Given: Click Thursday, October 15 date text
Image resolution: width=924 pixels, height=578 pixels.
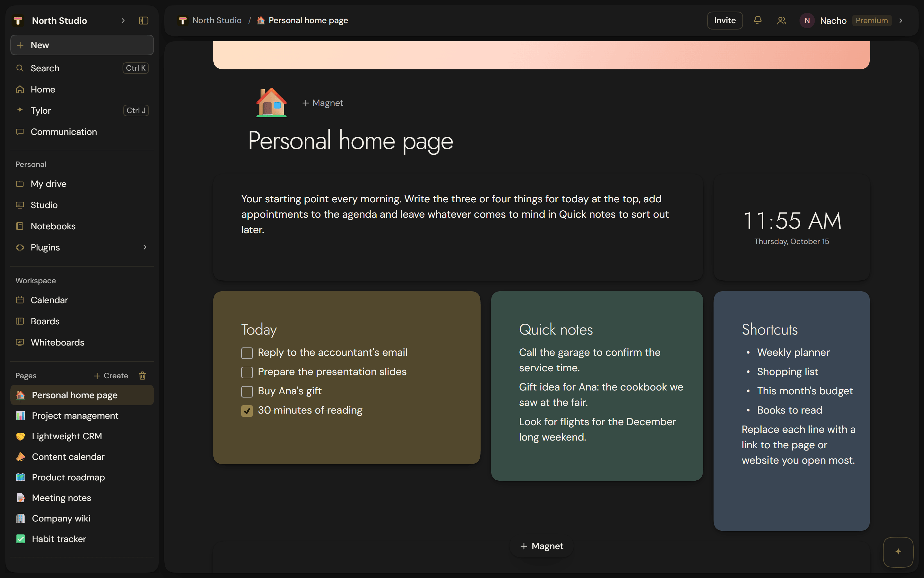Looking at the screenshot, I should 791,241.
